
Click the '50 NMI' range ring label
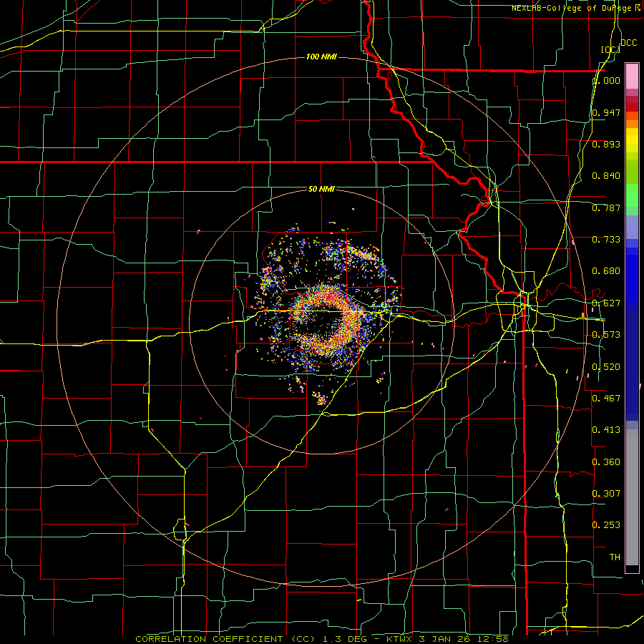(x=321, y=190)
